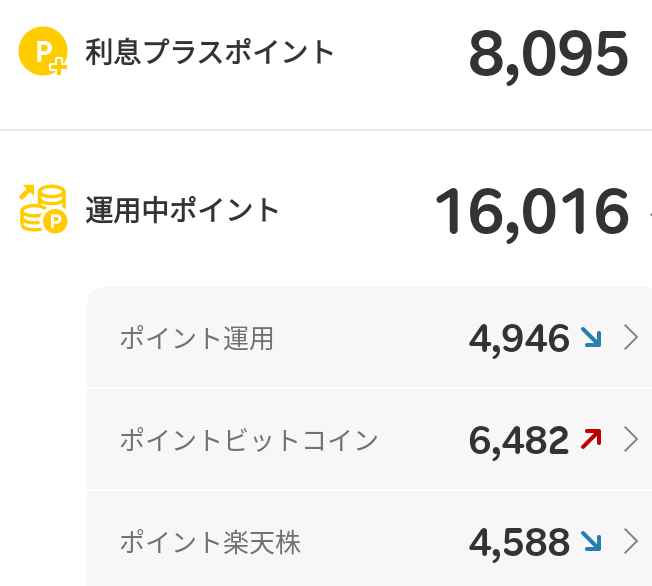Click the red up arrow beside 6,482

(x=591, y=439)
